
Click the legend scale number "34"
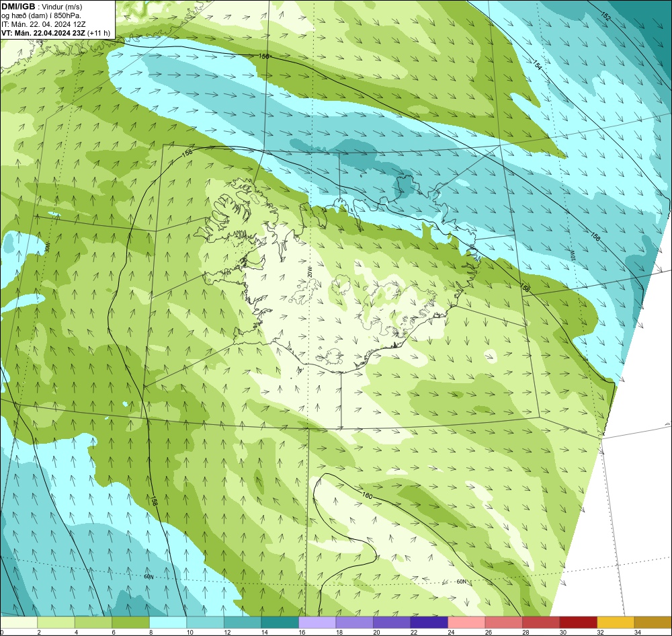637,632
